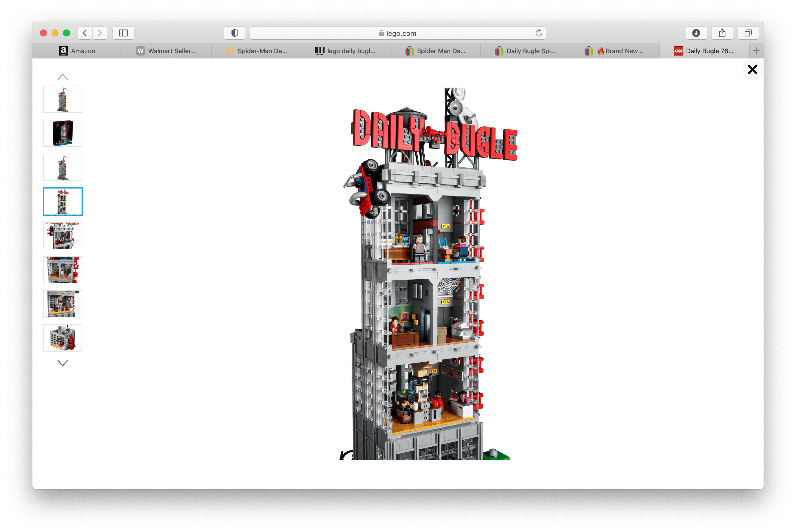
Task: Select the sixth interior thumbnail
Action: click(x=63, y=269)
